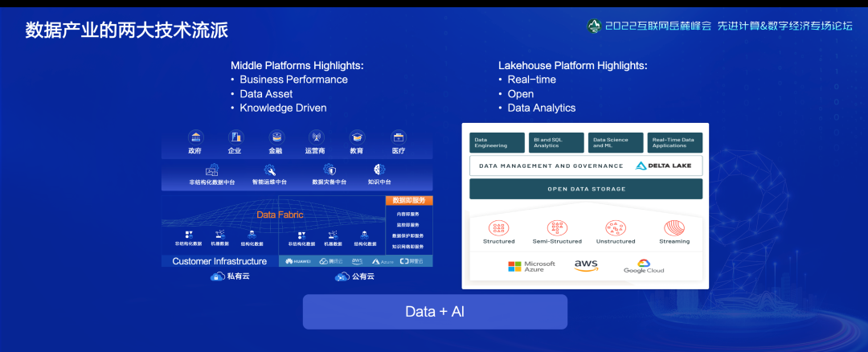Click the Unstructured data circle icon
The image size is (868, 352).
click(x=616, y=228)
